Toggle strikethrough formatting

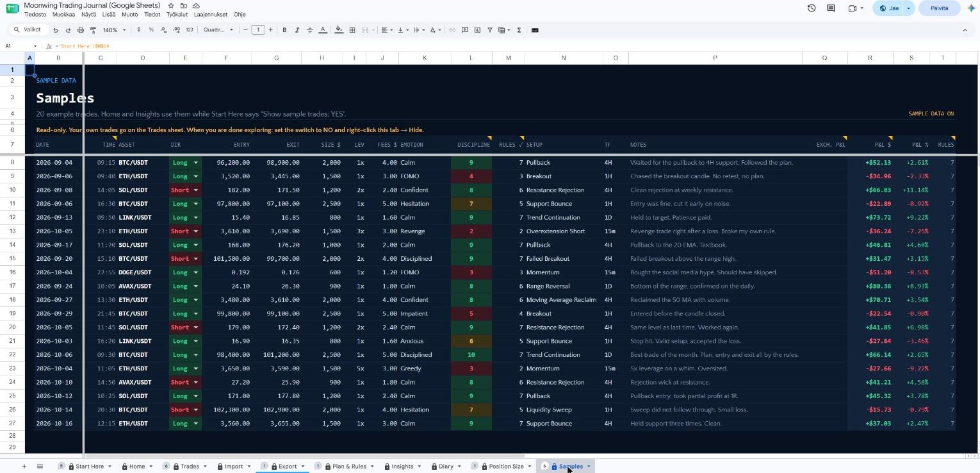pyautogui.click(x=310, y=30)
